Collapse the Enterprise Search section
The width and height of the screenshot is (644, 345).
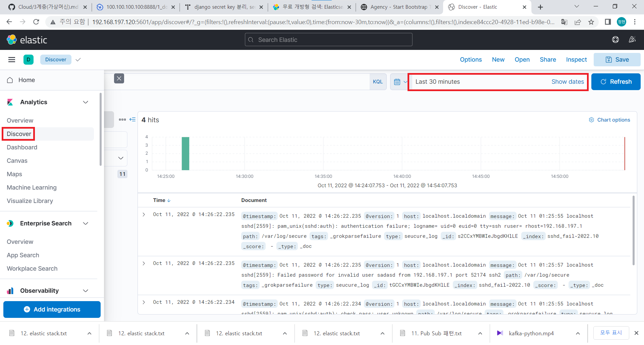coord(86,223)
